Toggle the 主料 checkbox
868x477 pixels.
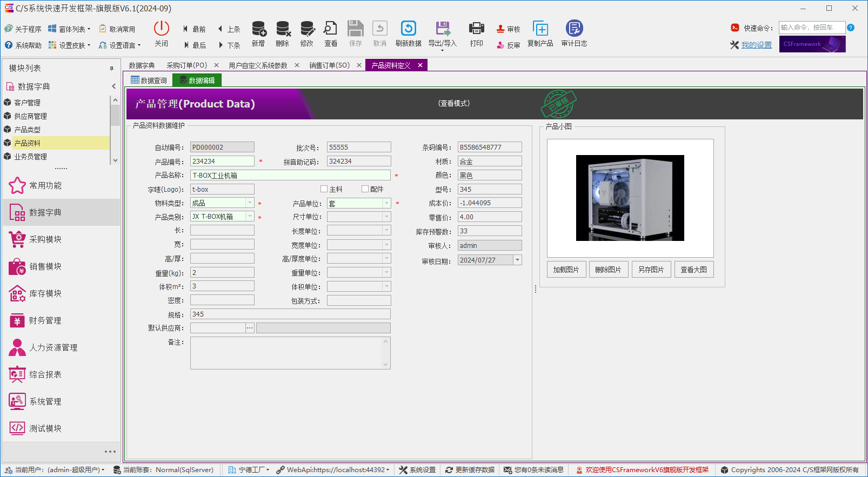[x=324, y=189]
